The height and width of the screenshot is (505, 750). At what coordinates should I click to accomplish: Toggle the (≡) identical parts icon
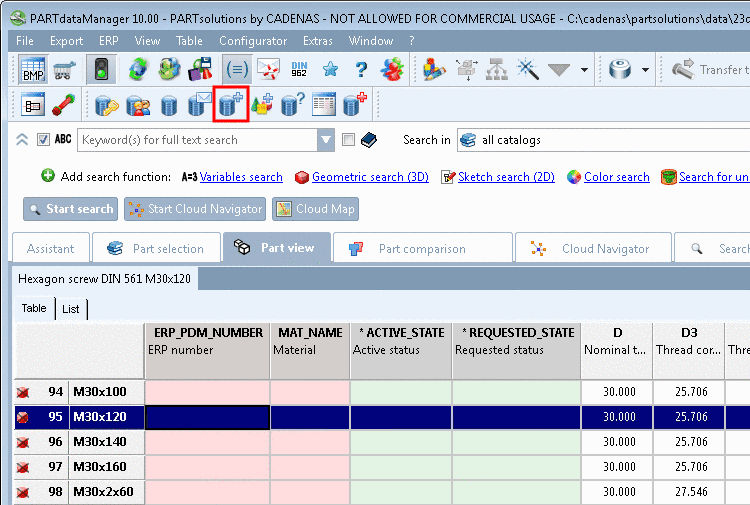point(237,70)
